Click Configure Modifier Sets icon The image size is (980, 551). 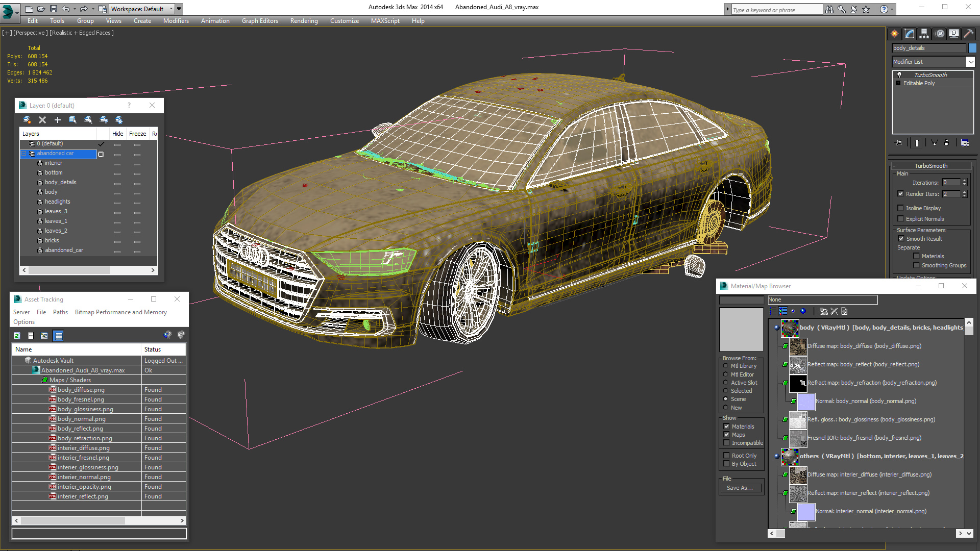tap(965, 143)
